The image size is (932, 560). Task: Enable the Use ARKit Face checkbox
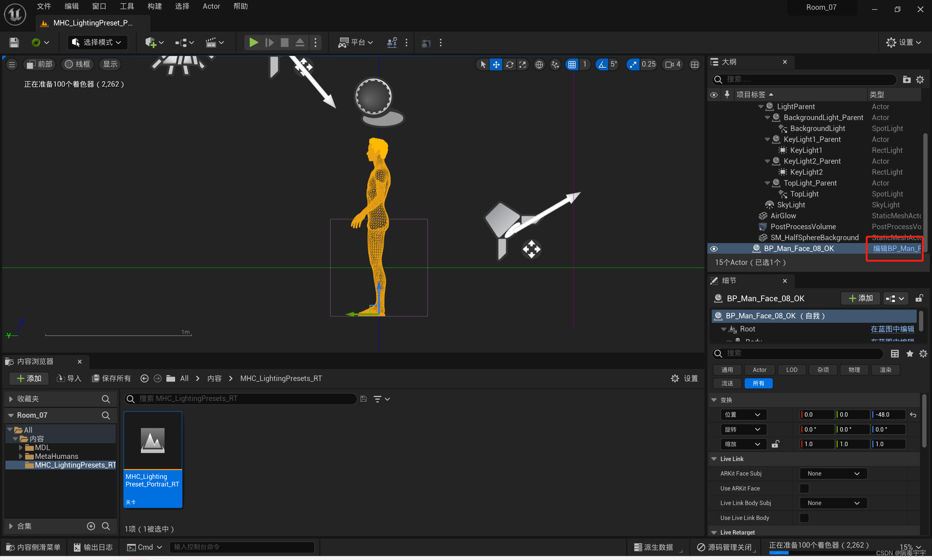click(x=804, y=488)
